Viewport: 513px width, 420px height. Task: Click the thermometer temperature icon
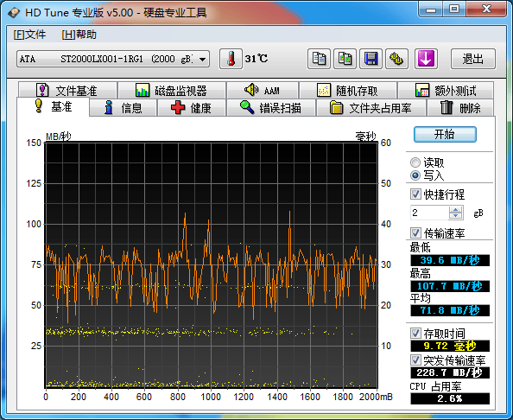tap(231, 59)
